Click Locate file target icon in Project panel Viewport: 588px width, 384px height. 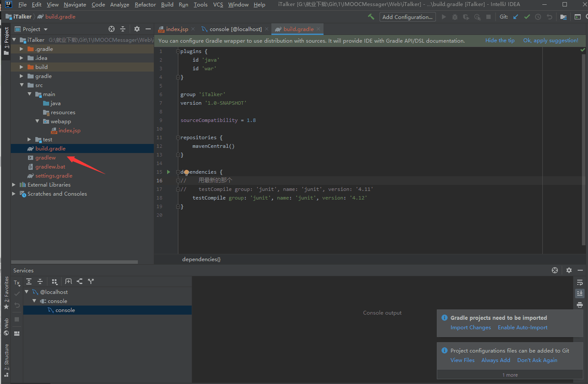[x=112, y=29]
